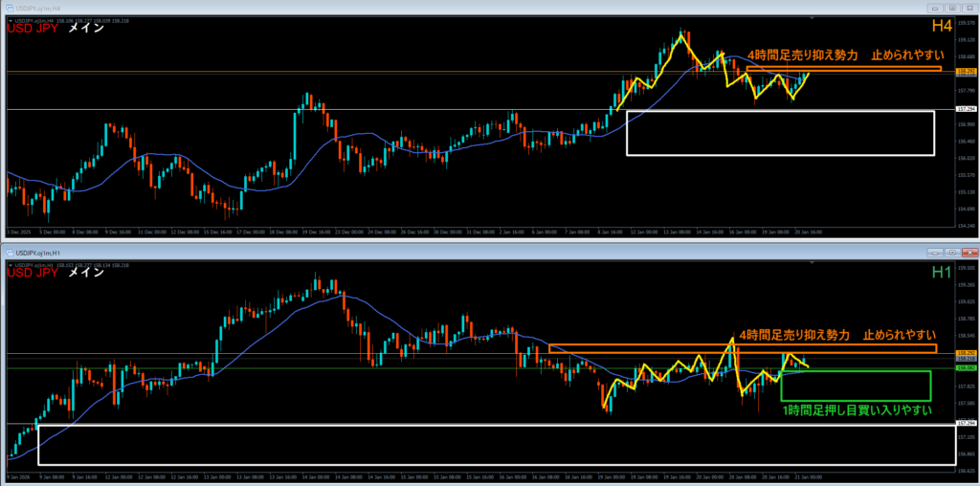Click the green H1 timeframe label
The height and width of the screenshot is (486, 980).
click(x=942, y=272)
